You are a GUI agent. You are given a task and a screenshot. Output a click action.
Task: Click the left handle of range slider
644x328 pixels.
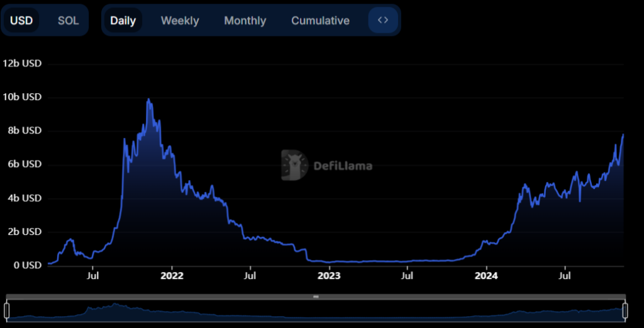pos(7,310)
